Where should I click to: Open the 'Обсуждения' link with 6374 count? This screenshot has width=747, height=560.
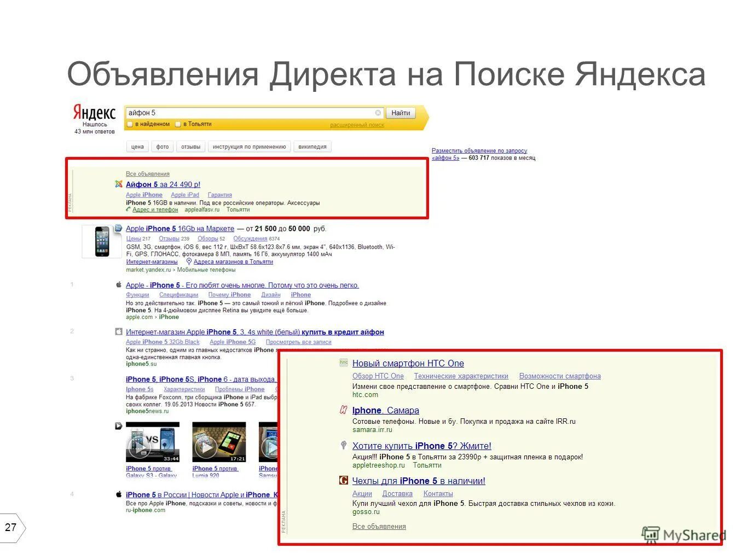tap(250, 238)
